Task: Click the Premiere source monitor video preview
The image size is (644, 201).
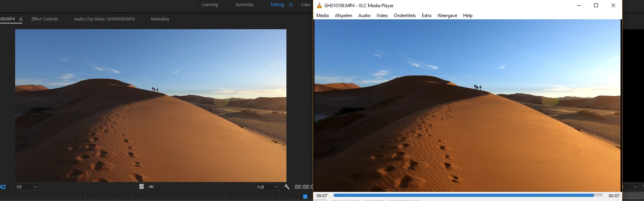Action: tap(151, 105)
